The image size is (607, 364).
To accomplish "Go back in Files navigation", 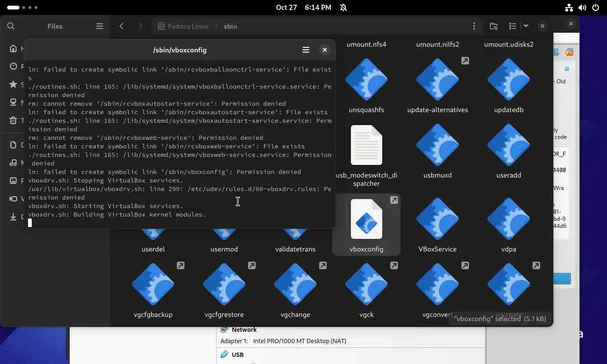I will (121, 26).
